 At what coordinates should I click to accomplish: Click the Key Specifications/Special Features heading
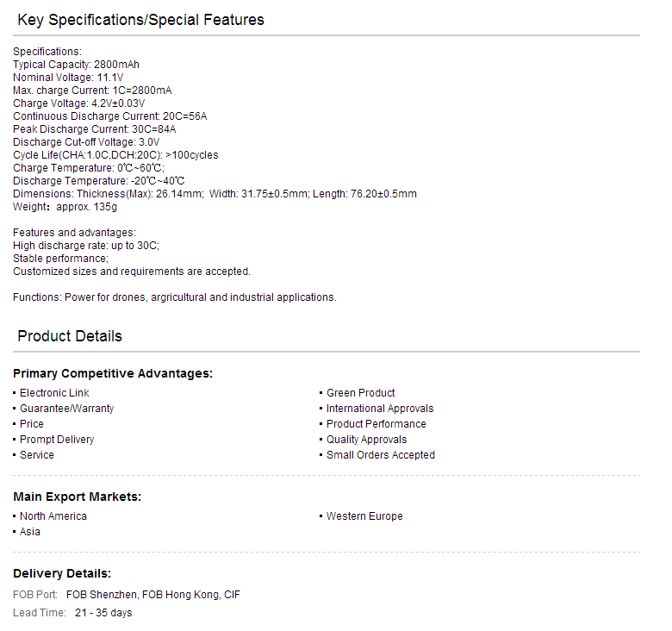140,20
